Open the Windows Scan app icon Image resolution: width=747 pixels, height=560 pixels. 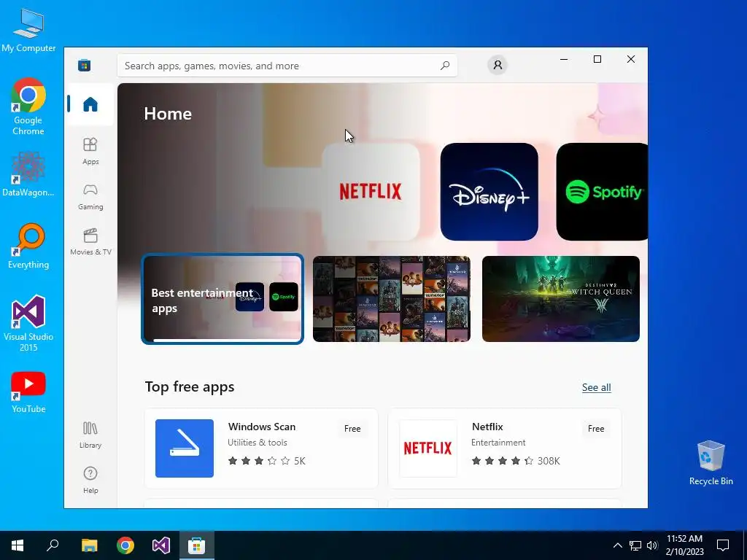click(x=185, y=448)
